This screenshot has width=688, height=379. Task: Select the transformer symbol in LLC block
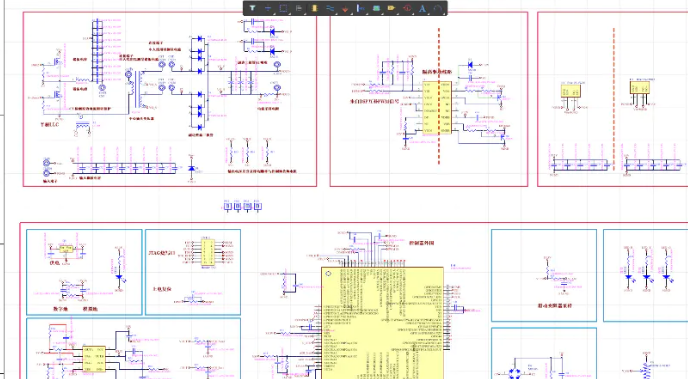pos(137,89)
